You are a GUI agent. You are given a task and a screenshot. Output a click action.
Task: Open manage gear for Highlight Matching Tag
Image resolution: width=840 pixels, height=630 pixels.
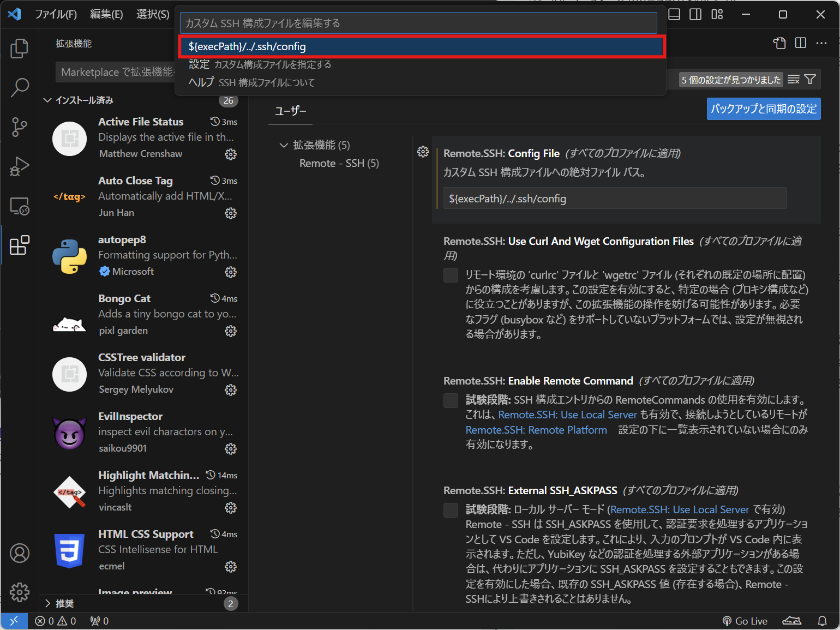tap(231, 508)
